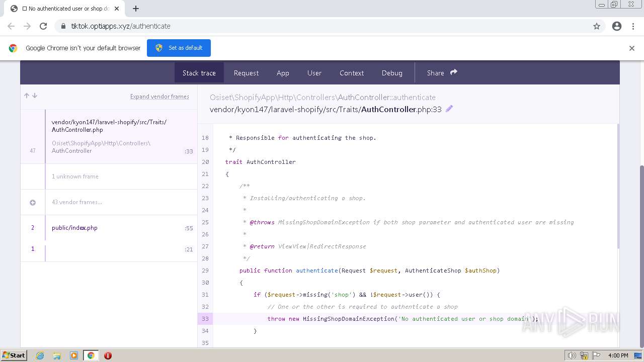
Task: Select the public/index.php frame
Action: tap(109, 228)
